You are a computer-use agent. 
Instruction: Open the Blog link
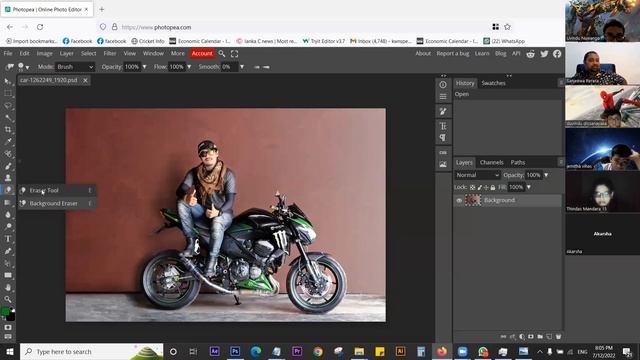(x=500, y=53)
